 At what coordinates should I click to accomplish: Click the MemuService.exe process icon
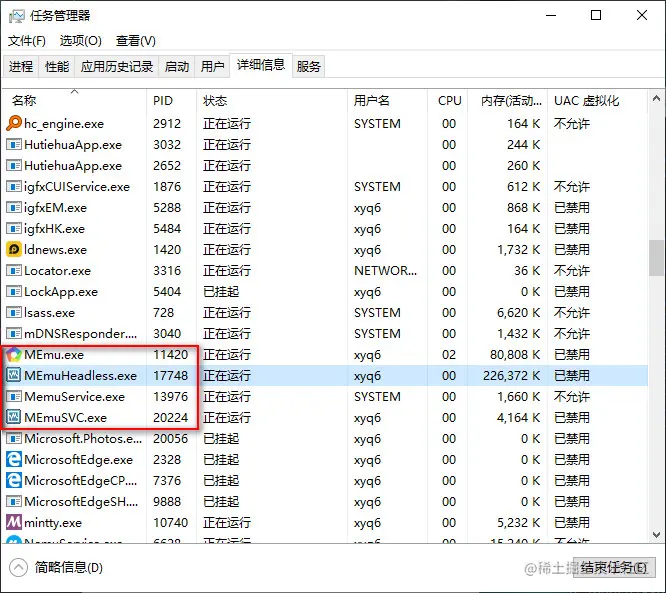coord(14,396)
